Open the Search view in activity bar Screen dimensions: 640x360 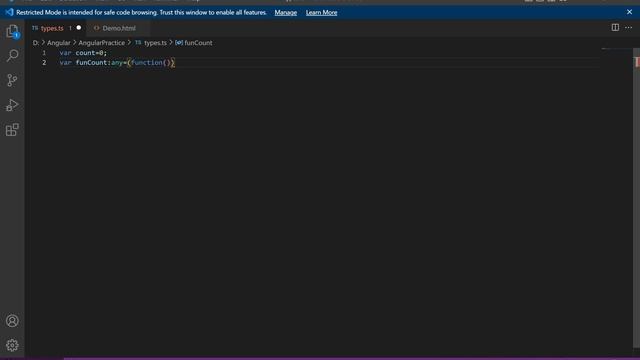coord(12,56)
